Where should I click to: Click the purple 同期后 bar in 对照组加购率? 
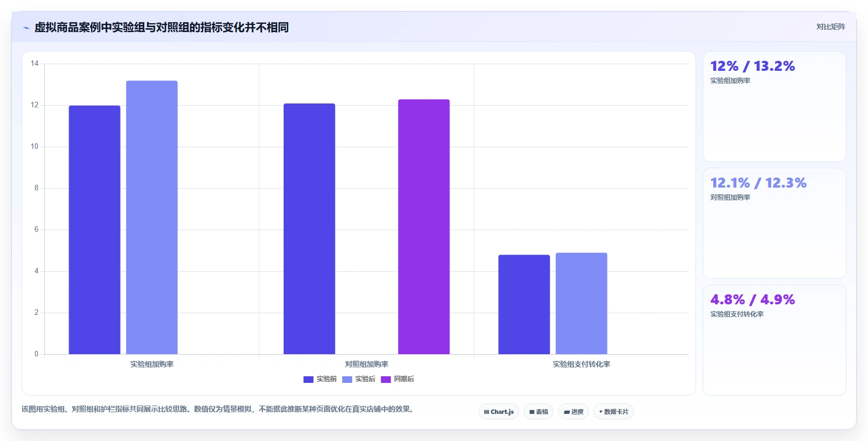click(424, 227)
